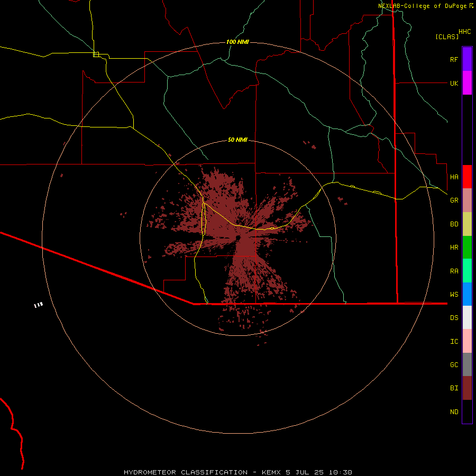The height and width of the screenshot is (476, 476).
Task: Click the UK legend label
Action: click(454, 83)
